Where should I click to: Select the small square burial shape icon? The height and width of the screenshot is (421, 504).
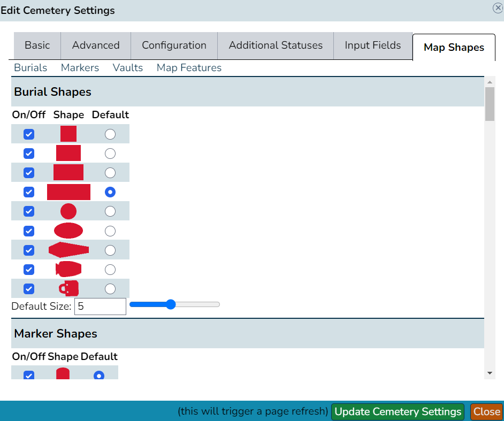(68, 134)
